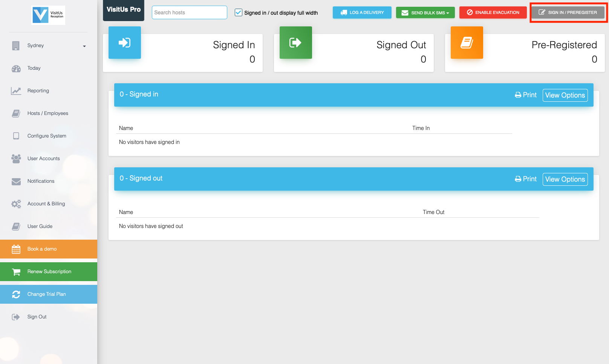The image size is (609, 364).
Task: Click the Signed Out counter card
Action: tap(354, 53)
